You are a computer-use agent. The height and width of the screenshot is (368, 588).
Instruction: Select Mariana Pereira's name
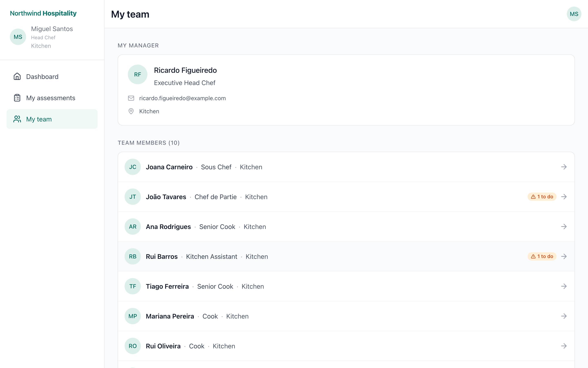click(x=170, y=316)
